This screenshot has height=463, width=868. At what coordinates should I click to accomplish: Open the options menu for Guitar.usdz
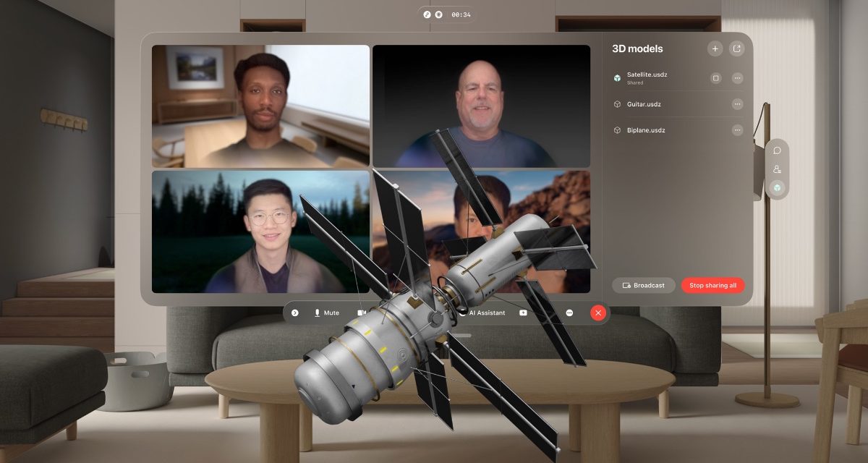[737, 103]
